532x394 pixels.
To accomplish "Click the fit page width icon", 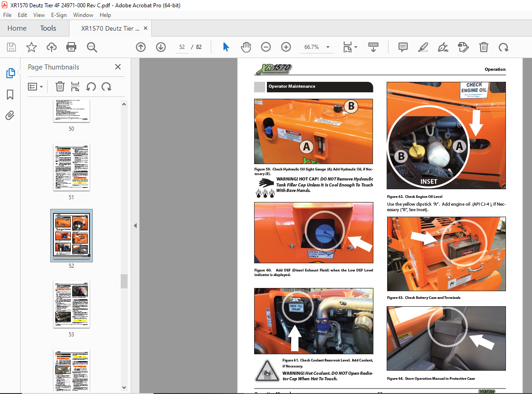I will [347, 47].
